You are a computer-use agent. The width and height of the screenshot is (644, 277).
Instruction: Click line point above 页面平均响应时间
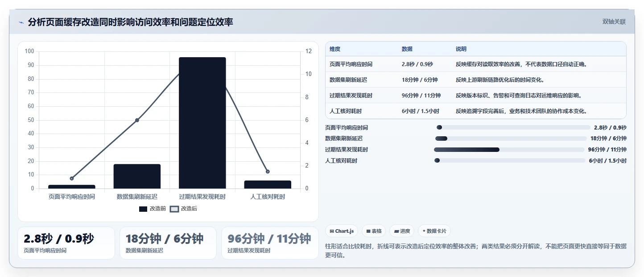click(x=72, y=178)
